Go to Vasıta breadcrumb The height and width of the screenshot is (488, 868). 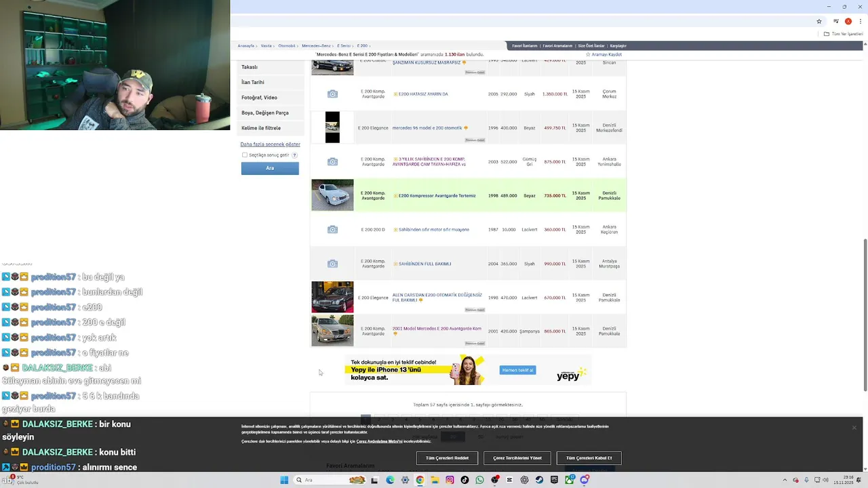coord(267,45)
